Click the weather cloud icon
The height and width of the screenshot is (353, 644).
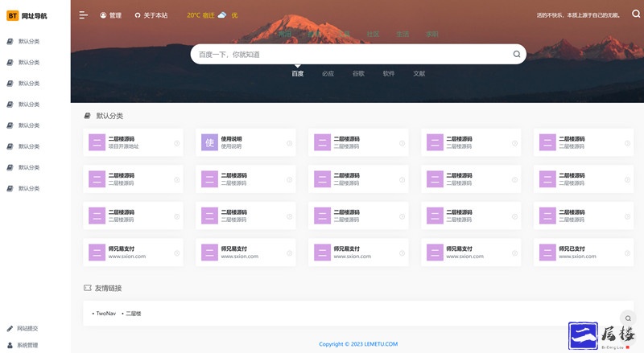(221, 15)
